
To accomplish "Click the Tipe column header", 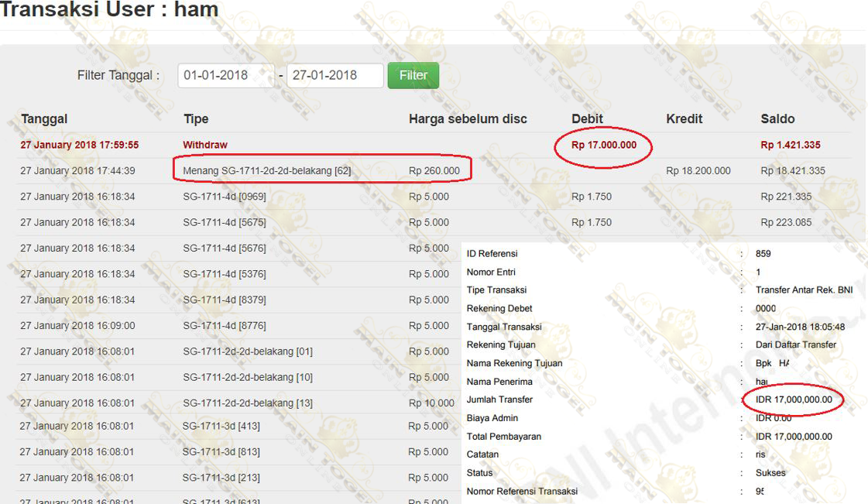I will pyautogui.click(x=196, y=118).
